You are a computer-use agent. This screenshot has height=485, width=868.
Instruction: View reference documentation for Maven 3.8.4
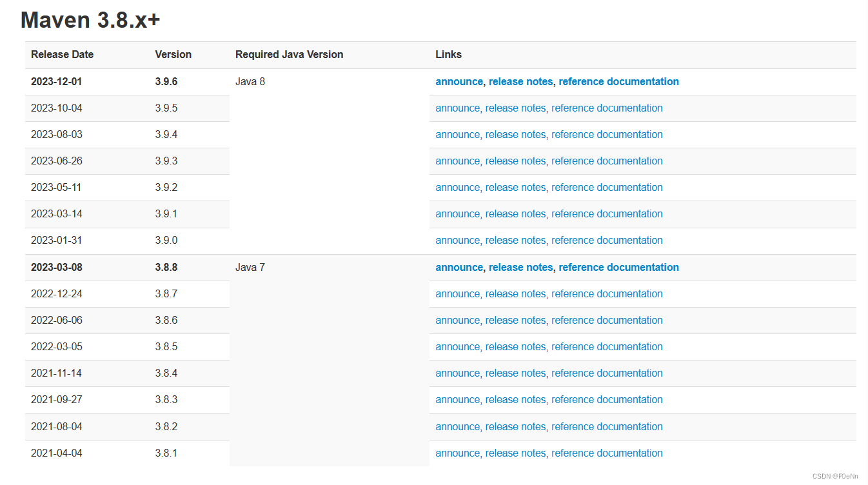point(607,373)
